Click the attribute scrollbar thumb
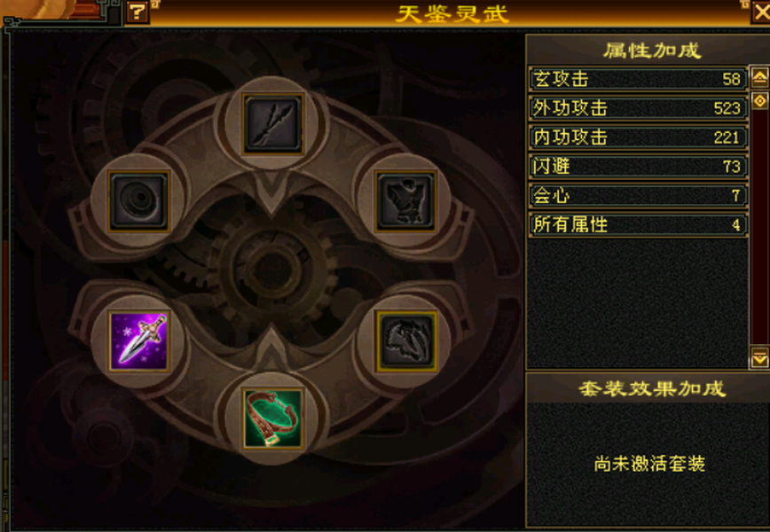 (759, 100)
